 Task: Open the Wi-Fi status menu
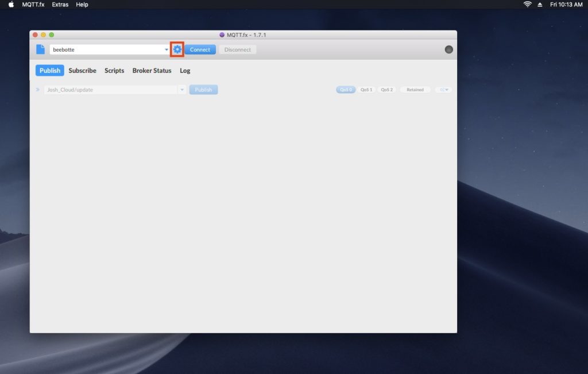click(527, 5)
